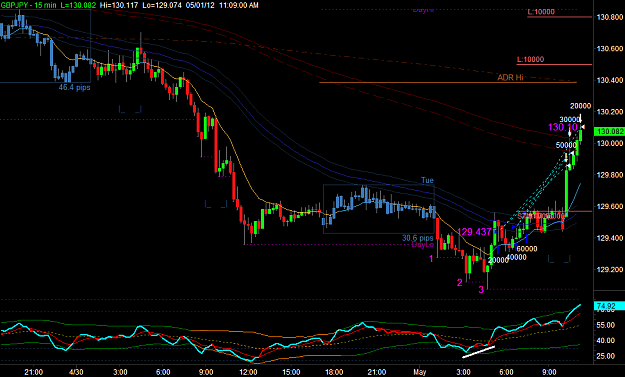This screenshot has height=377, width=625.
Task: Click the 15:00 label on time axis
Action: (x=291, y=372)
